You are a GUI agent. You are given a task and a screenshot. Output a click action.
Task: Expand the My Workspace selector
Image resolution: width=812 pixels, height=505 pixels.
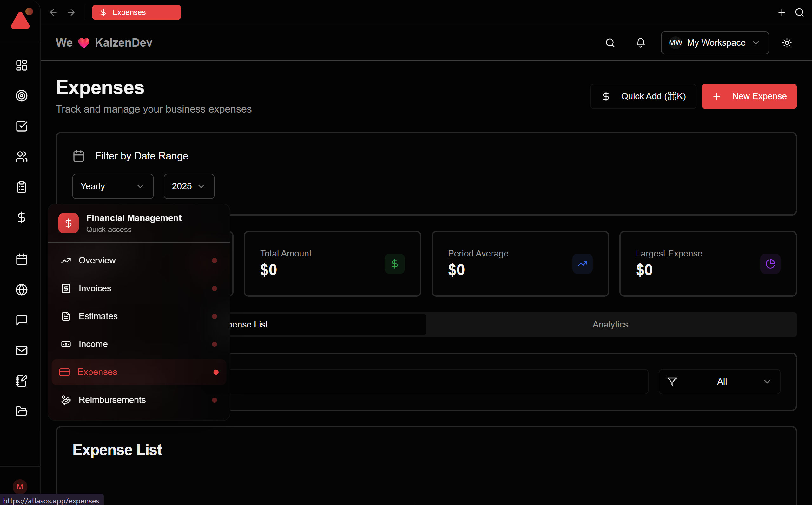tap(715, 43)
